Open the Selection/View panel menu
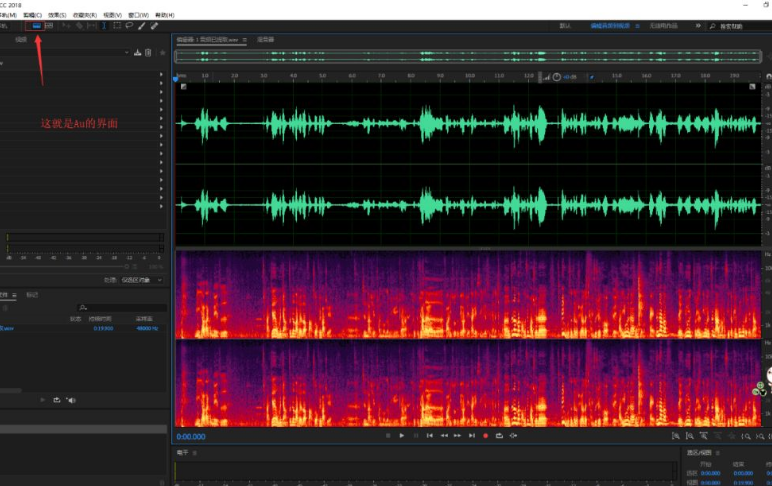This screenshot has width=772, height=486. (717, 453)
